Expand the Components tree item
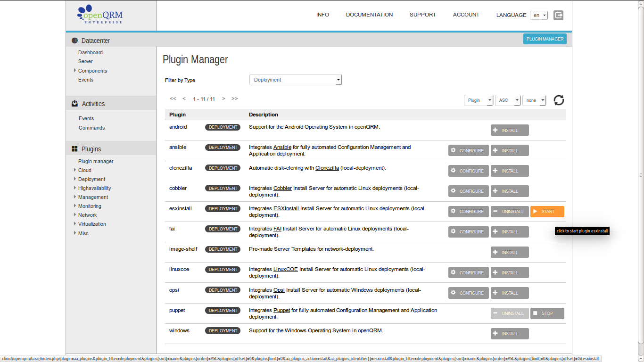This screenshot has width=644, height=362. coord(75,70)
